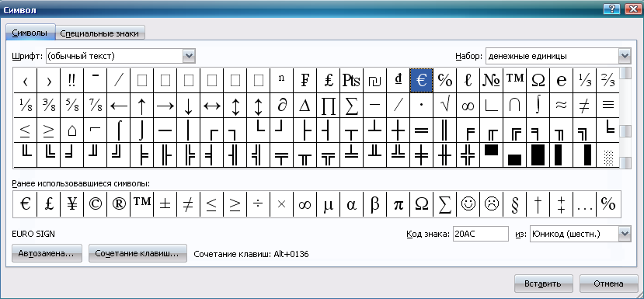This screenshot has height=299, width=644.
Task: Focus the Код знака input field
Action: click(x=481, y=234)
